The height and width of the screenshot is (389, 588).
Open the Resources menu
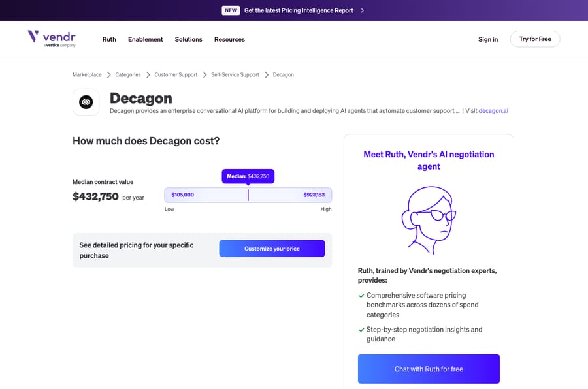click(x=229, y=39)
